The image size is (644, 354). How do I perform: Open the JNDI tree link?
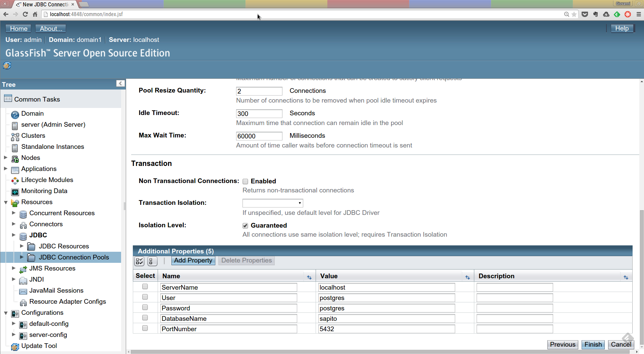coord(37,279)
